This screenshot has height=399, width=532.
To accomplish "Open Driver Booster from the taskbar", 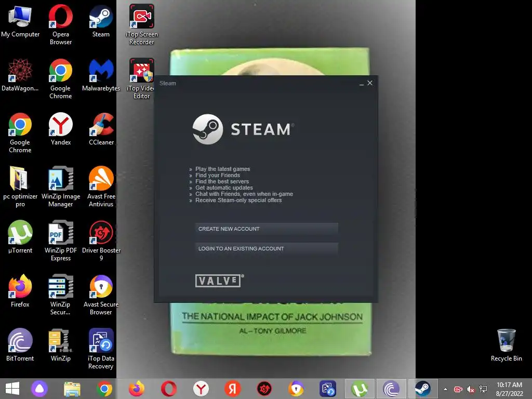I will 264,389.
